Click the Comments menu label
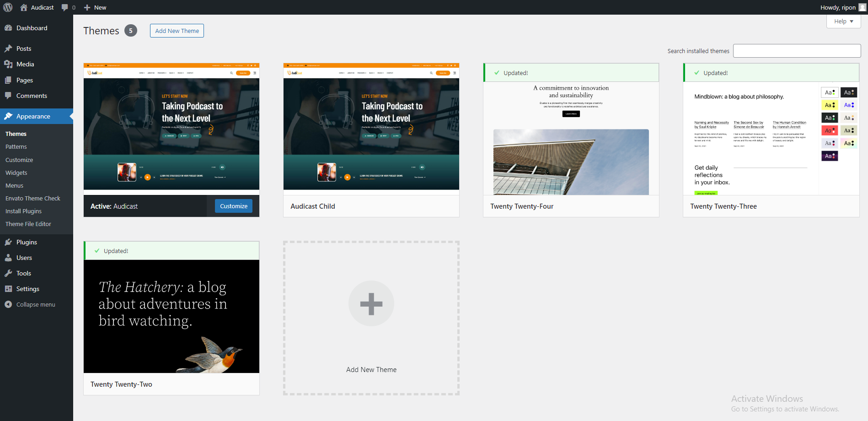This screenshot has width=868, height=421. (x=32, y=96)
